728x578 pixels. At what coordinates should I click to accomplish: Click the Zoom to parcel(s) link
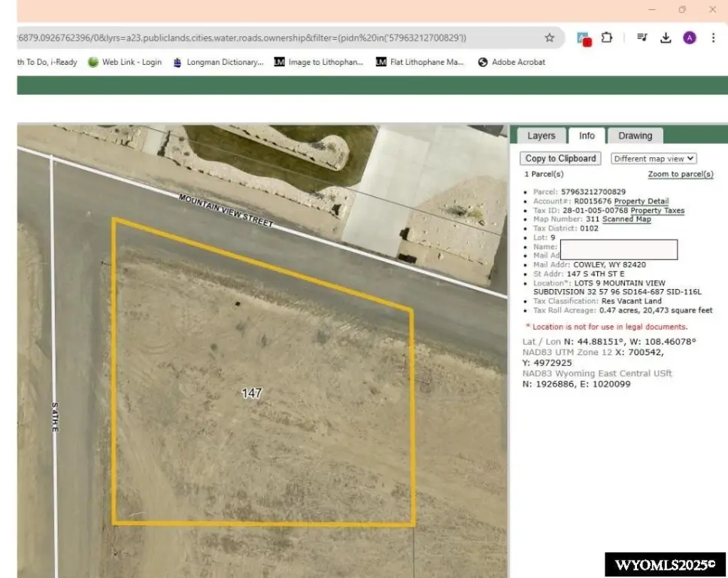point(681,175)
